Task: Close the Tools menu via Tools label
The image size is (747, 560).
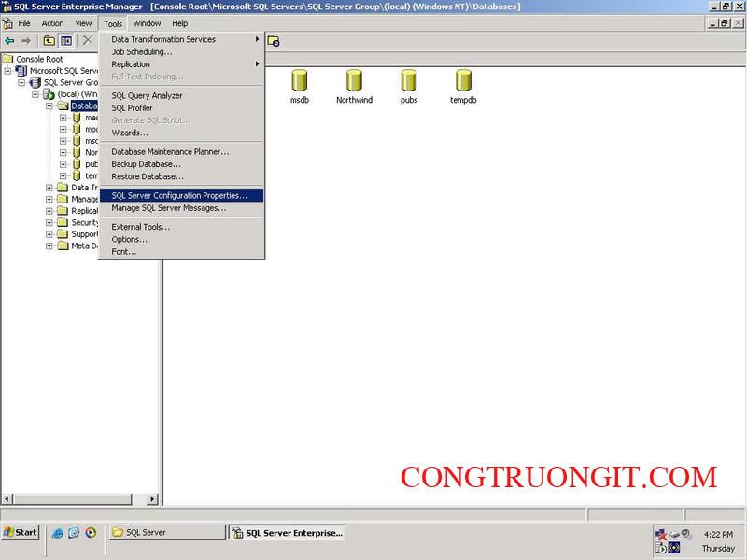Action: click(x=113, y=23)
